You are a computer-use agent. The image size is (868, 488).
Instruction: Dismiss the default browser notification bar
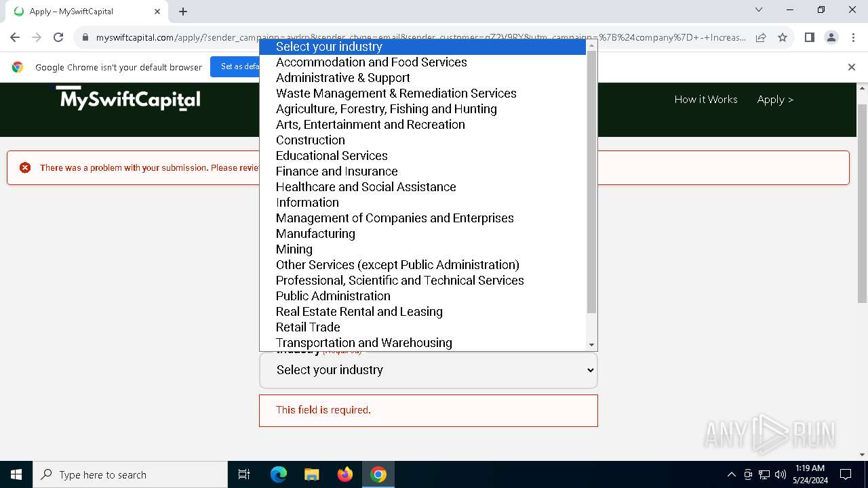click(852, 66)
